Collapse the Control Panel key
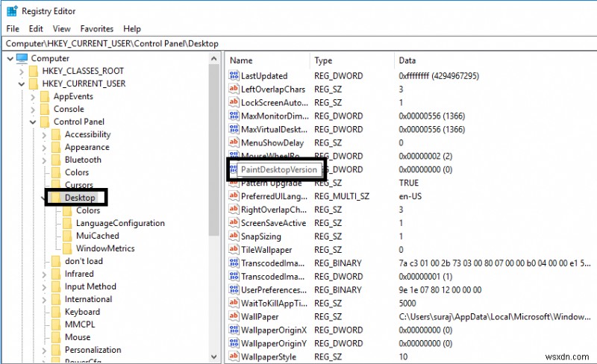Image resolution: width=597 pixels, height=364 pixels. [x=33, y=122]
